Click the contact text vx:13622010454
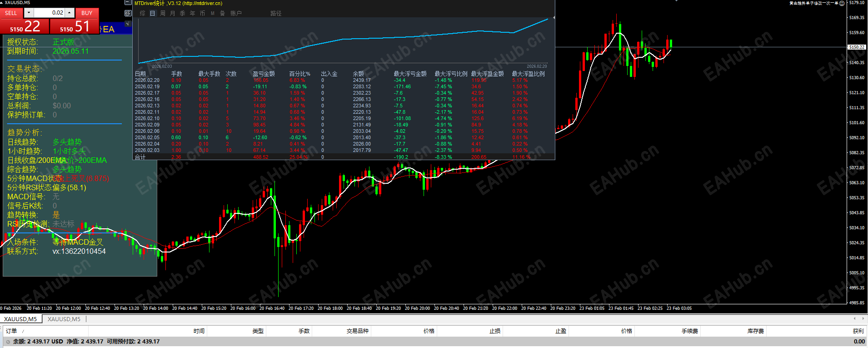 (x=79, y=251)
